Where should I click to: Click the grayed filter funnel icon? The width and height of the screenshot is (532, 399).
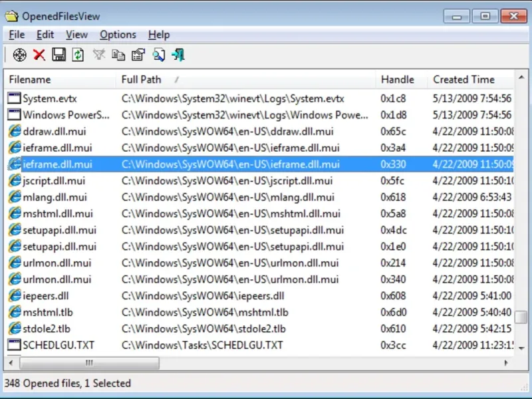[98, 55]
